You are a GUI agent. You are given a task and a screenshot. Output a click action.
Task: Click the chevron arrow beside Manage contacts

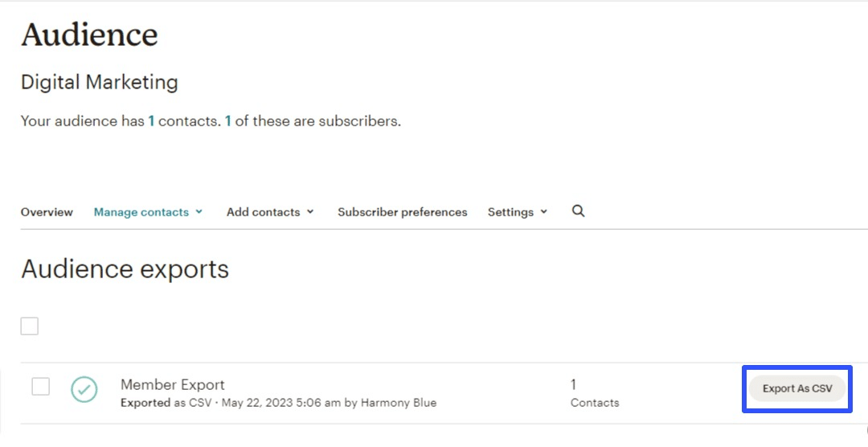point(199,211)
